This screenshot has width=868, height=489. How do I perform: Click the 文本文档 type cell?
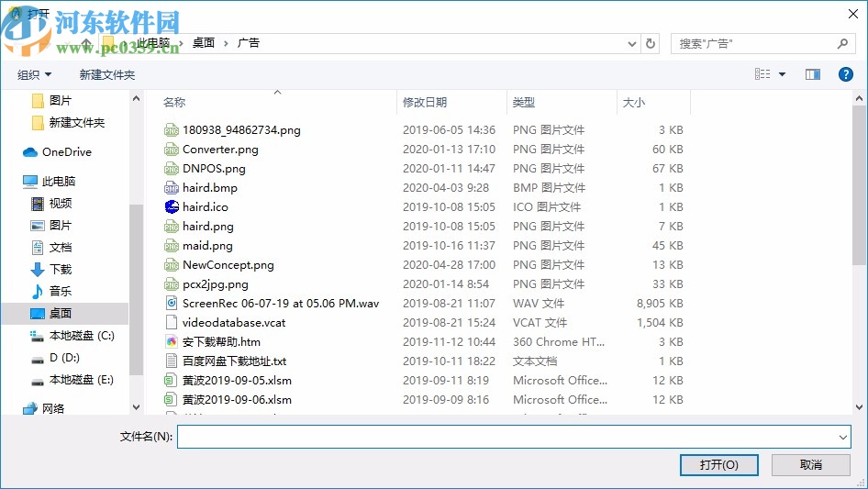point(535,361)
